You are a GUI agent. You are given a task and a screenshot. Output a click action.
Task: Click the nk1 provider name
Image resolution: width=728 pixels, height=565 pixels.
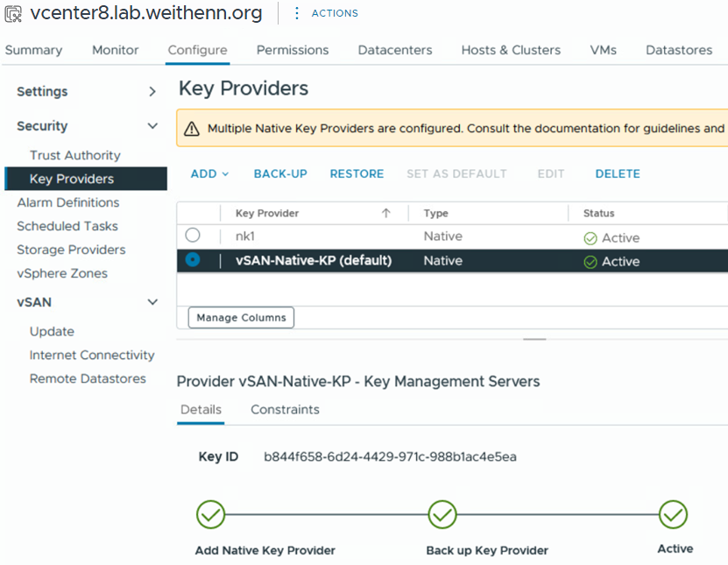245,237
